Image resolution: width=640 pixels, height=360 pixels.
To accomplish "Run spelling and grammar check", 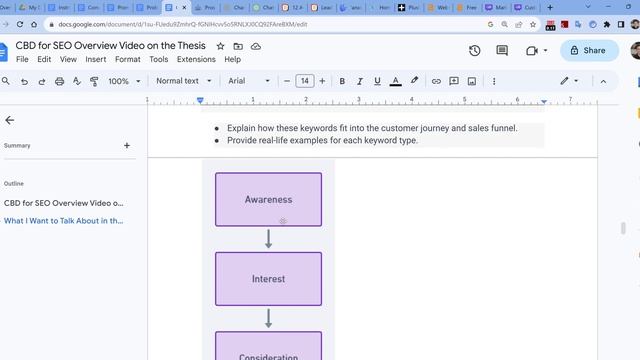I will click(x=77, y=81).
